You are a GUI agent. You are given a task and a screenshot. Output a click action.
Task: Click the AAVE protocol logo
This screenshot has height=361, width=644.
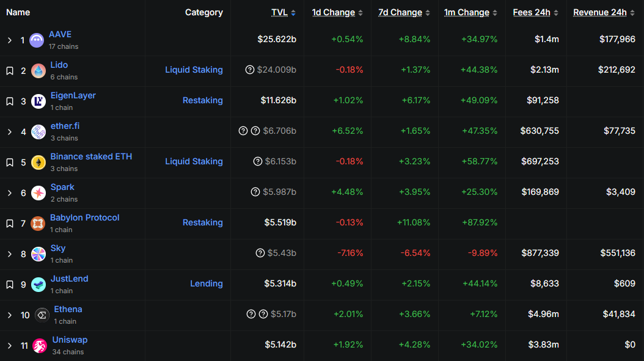click(x=37, y=40)
